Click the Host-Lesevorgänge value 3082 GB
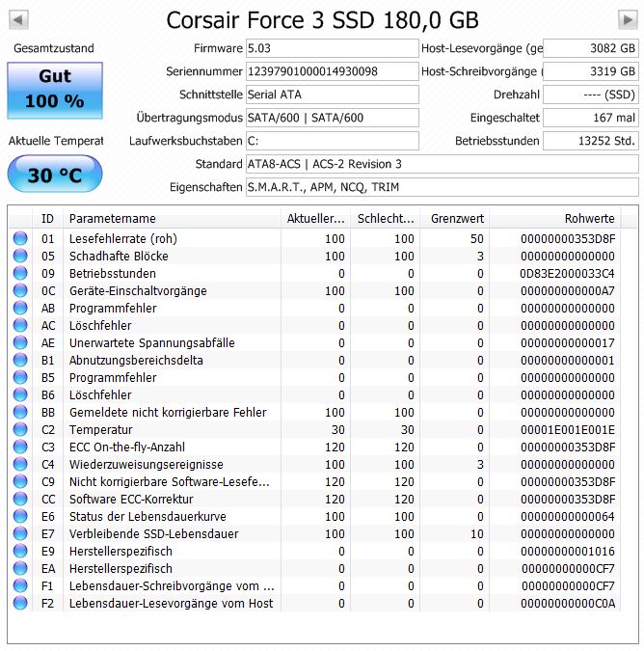 pyautogui.click(x=591, y=48)
